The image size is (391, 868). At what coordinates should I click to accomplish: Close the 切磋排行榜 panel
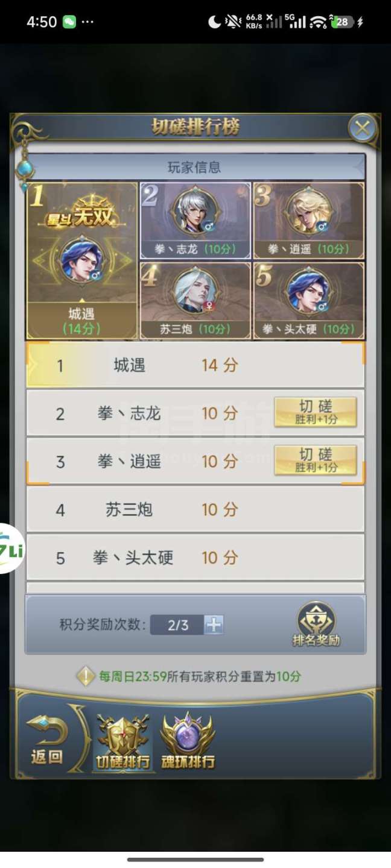(x=362, y=128)
